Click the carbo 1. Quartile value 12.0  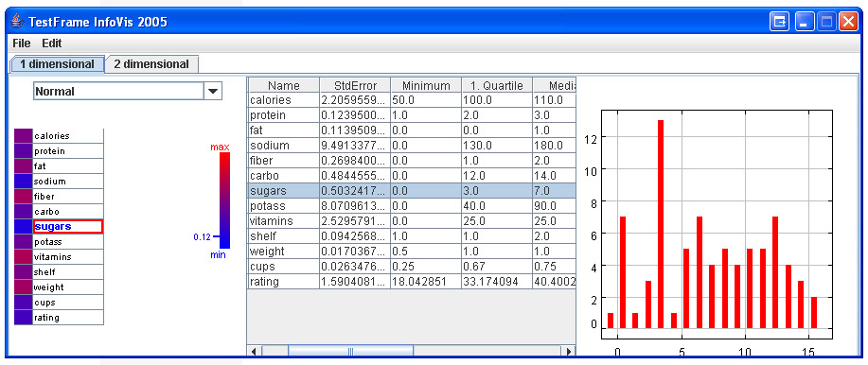coord(497,176)
